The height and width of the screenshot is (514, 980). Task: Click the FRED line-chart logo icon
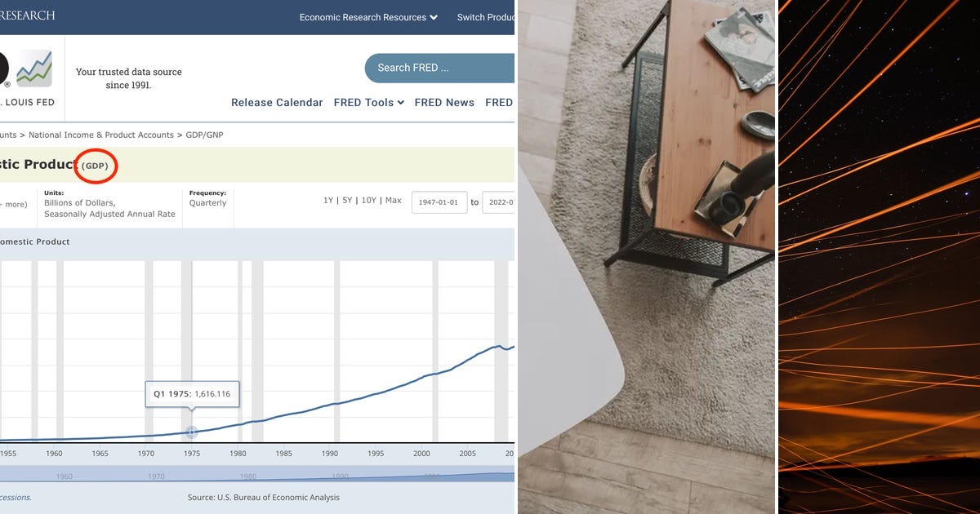point(34,69)
